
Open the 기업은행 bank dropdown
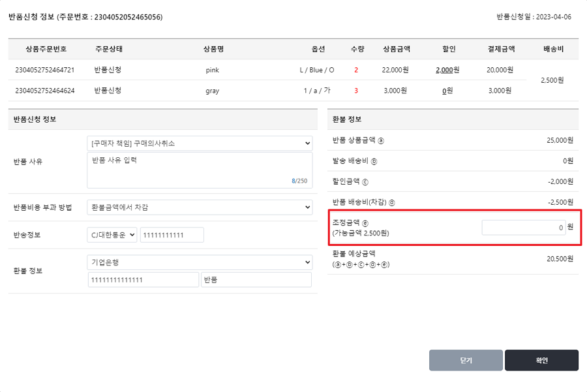(x=200, y=262)
